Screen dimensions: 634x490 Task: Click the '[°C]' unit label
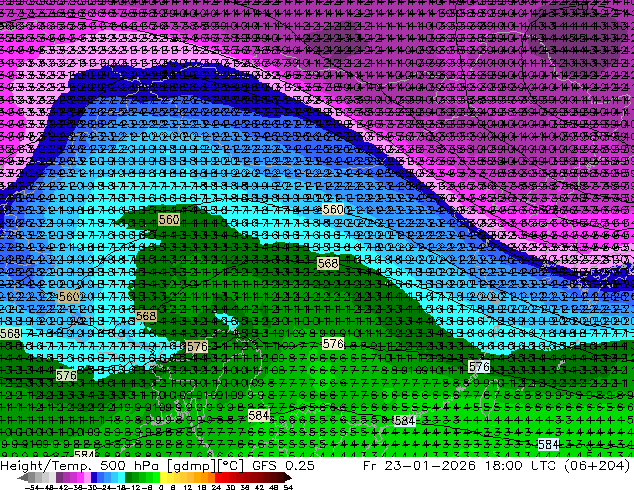click(231, 466)
